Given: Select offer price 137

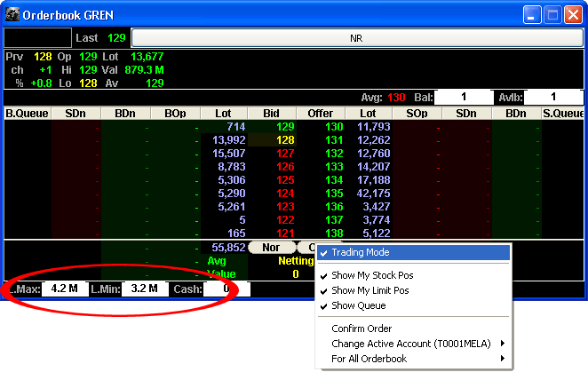Looking at the screenshot, I should coord(334,220).
